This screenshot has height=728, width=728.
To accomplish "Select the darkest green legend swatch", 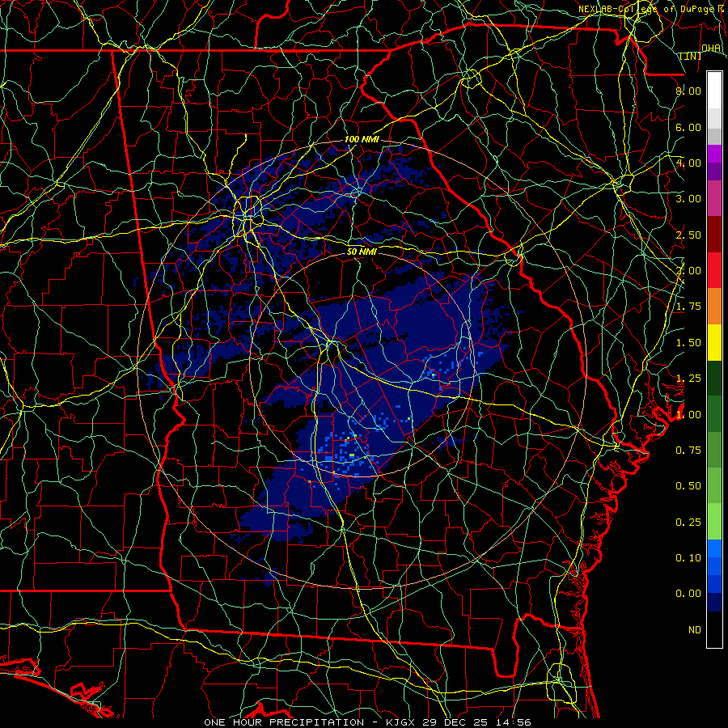I will pyautogui.click(x=714, y=379).
